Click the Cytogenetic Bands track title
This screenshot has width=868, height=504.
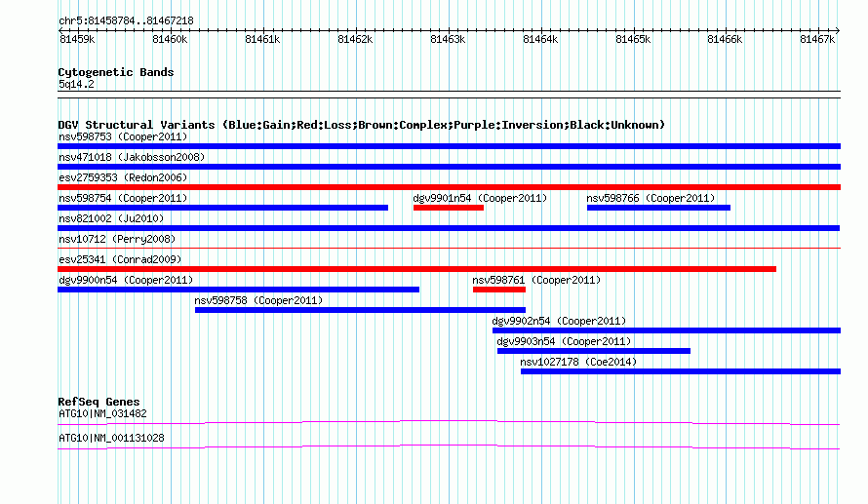coord(116,72)
